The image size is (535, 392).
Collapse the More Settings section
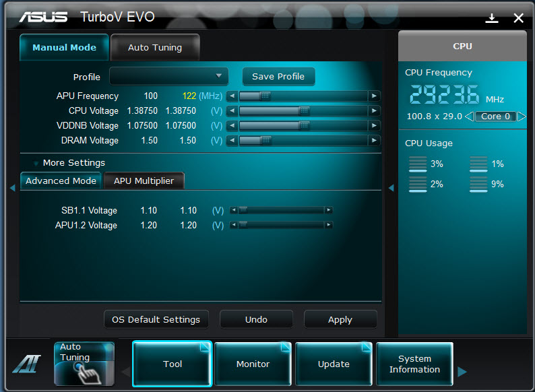(x=36, y=163)
